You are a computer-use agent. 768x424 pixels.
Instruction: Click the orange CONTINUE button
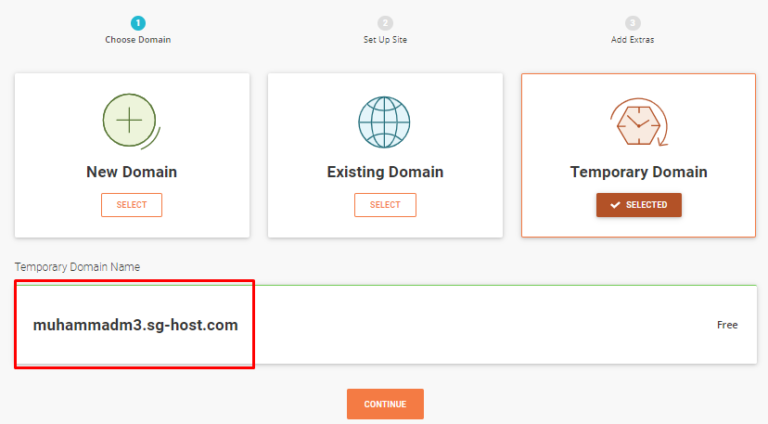[385, 404]
